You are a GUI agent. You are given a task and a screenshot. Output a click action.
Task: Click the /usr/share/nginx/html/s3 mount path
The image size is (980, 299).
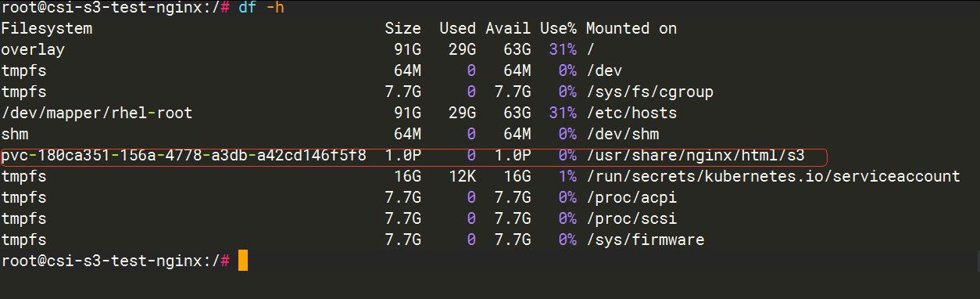(x=695, y=155)
